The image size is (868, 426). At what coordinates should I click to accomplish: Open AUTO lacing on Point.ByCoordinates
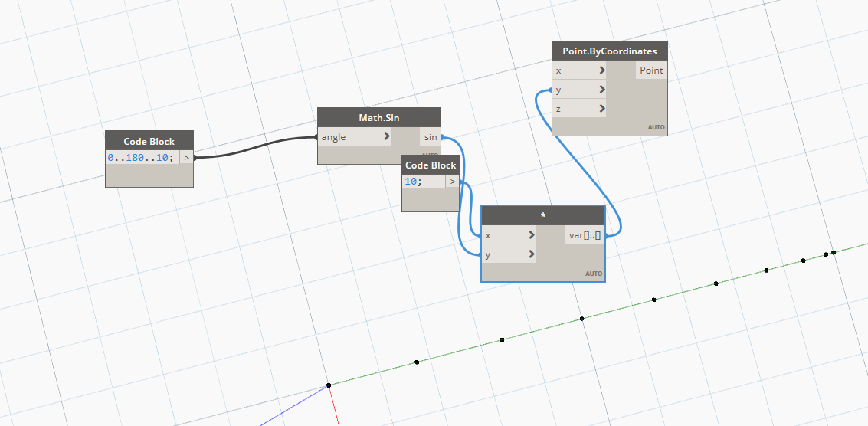[656, 127]
